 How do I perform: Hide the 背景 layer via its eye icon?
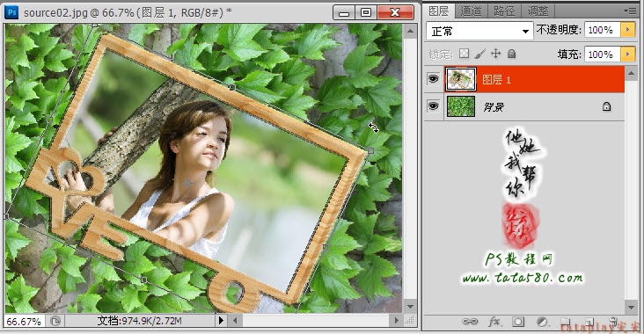pyautogui.click(x=433, y=106)
